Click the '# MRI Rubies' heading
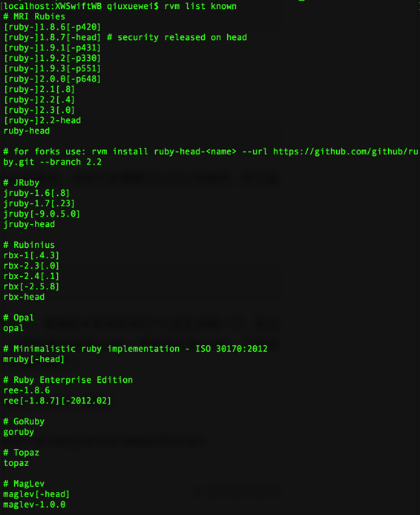 pos(34,16)
